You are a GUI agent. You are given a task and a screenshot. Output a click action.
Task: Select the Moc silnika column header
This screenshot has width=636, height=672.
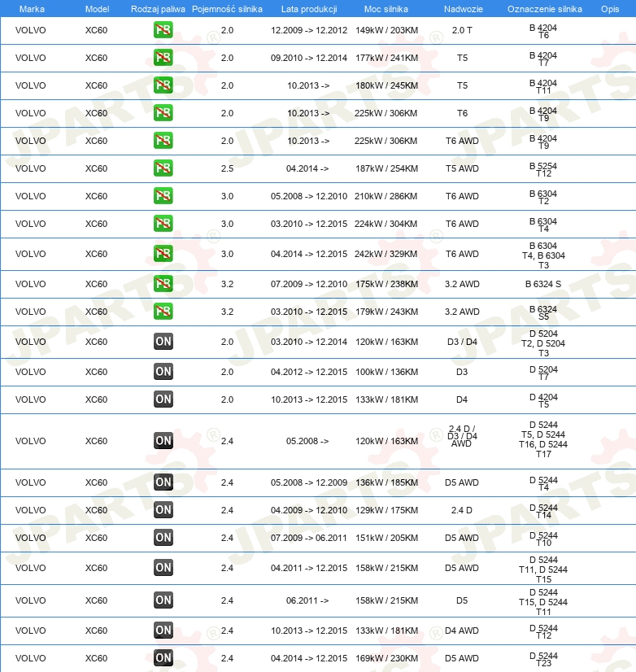point(386,9)
